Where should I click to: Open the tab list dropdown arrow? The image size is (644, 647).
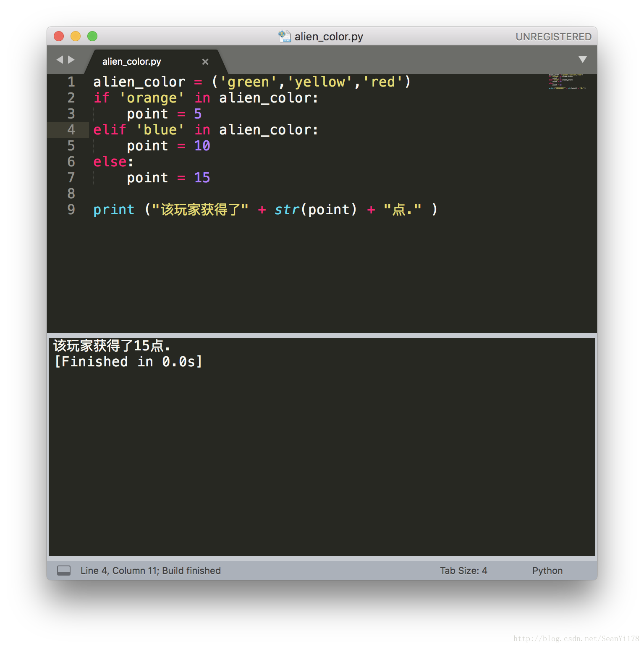click(x=583, y=60)
